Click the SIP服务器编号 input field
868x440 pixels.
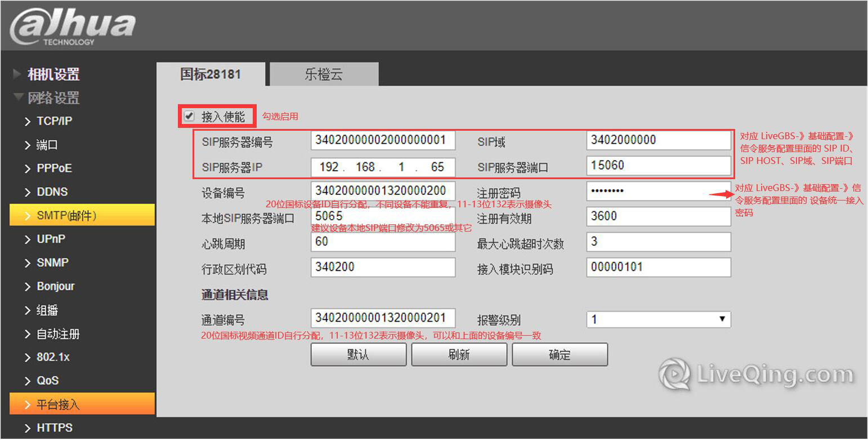point(383,140)
